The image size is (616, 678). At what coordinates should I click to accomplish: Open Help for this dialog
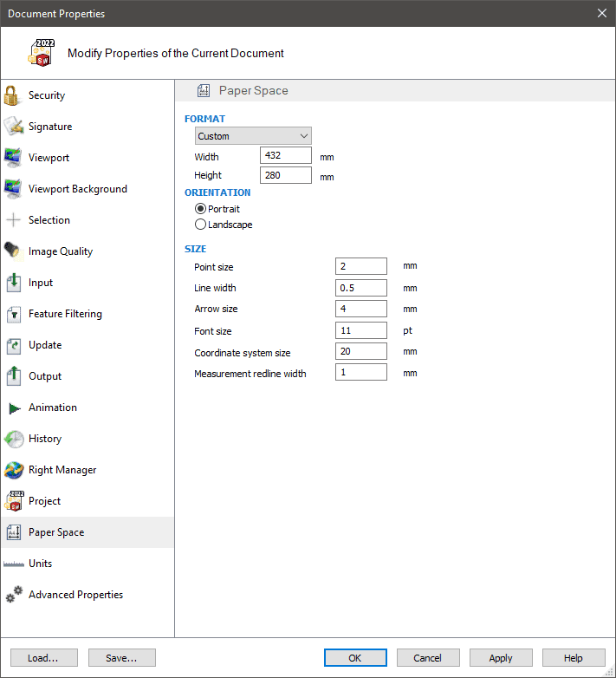point(574,658)
